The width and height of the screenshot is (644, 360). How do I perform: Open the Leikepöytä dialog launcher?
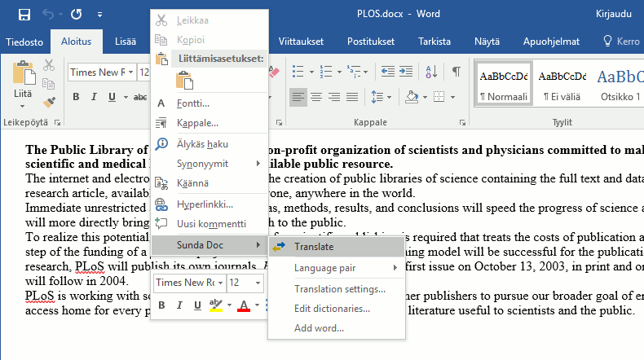point(58,123)
